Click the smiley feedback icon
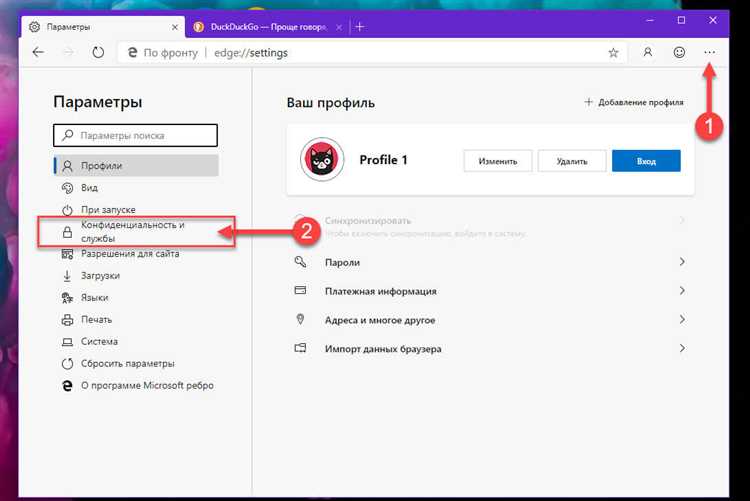Screen dimensions: 750x501 [679, 52]
